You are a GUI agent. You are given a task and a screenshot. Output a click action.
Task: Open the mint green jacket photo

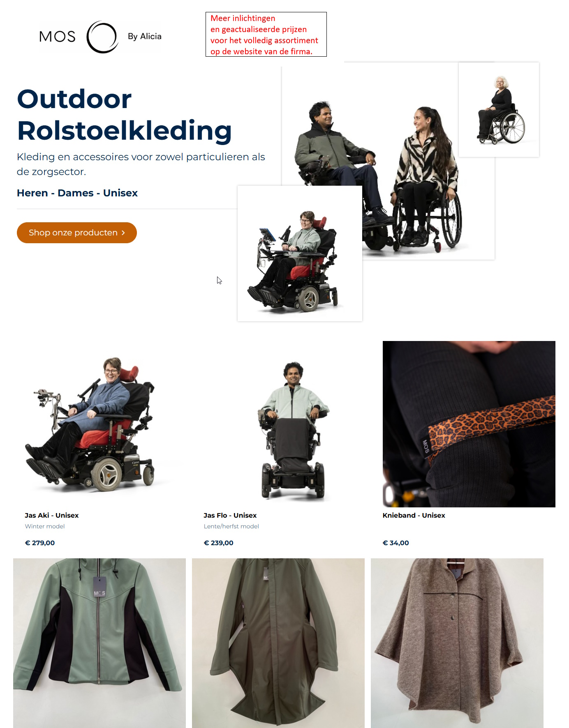[x=99, y=643]
